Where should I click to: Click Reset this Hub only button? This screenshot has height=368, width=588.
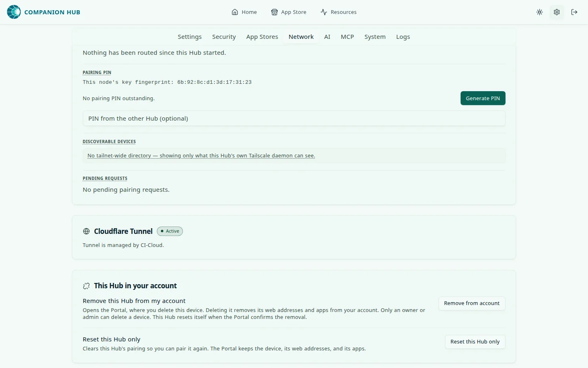click(x=475, y=342)
